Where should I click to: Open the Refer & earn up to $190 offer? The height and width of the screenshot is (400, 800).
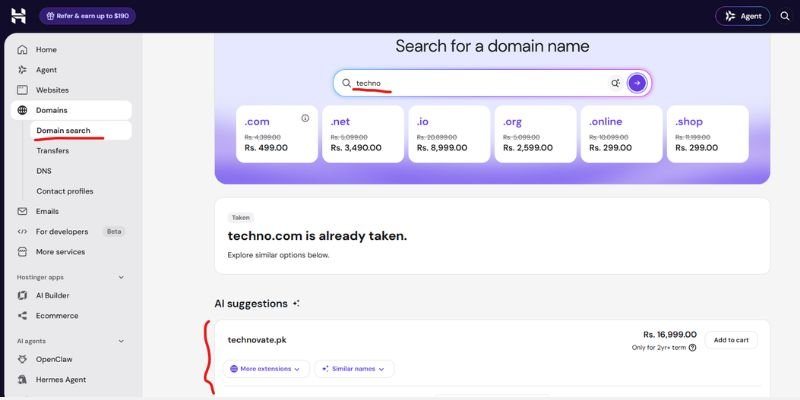(x=87, y=16)
